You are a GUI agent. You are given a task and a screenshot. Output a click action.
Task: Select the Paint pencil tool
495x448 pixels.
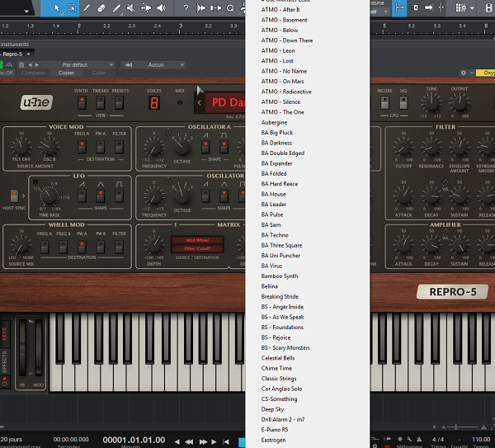click(116, 8)
